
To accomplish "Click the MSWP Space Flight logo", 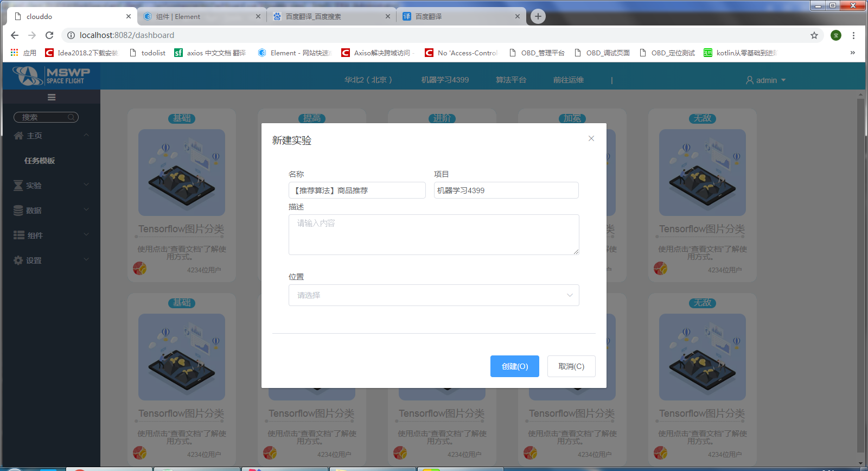I will click(52, 76).
